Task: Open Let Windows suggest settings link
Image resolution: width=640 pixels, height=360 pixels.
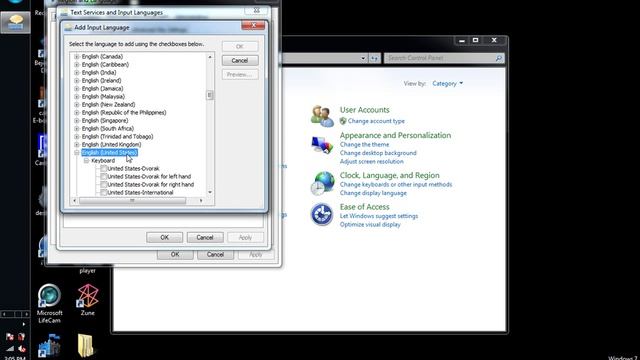Action: [x=379, y=216]
